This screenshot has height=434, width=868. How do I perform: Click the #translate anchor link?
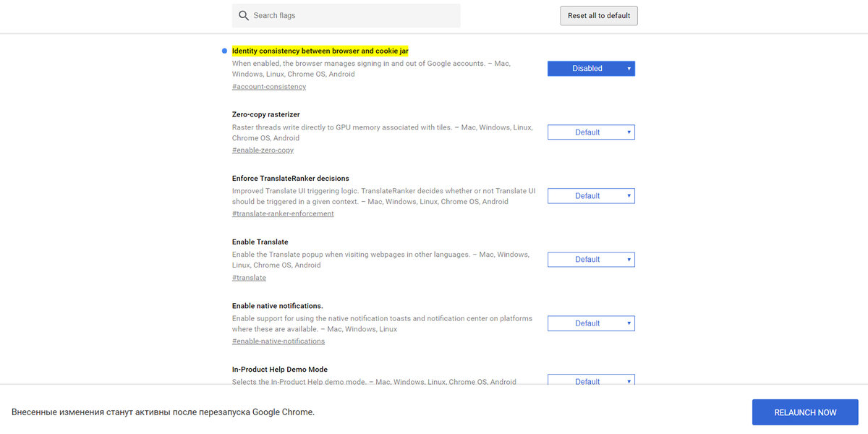249,278
